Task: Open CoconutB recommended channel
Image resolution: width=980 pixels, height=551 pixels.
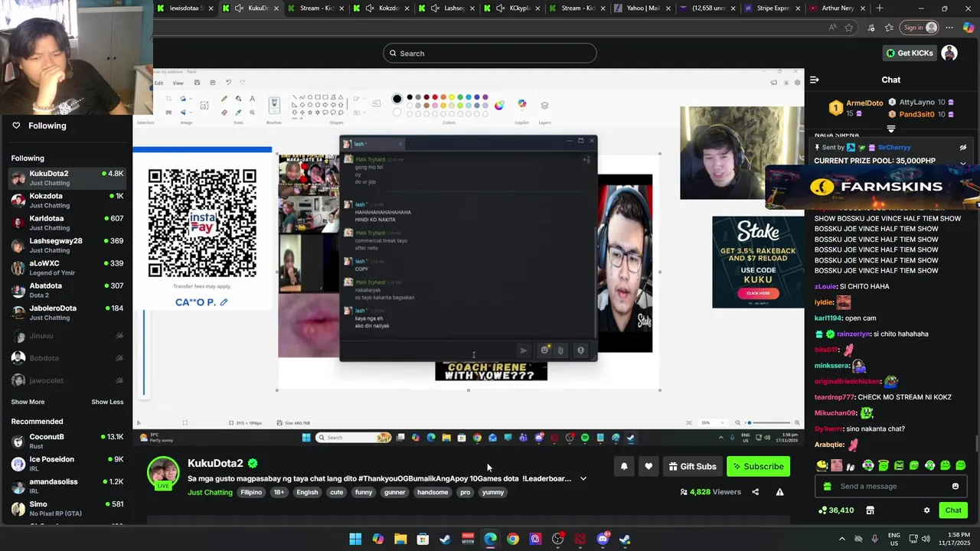Action: tap(67, 441)
